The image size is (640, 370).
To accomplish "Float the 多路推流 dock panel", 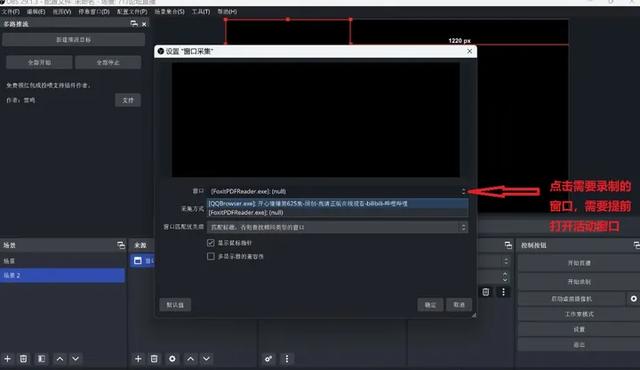I will click(134, 24).
